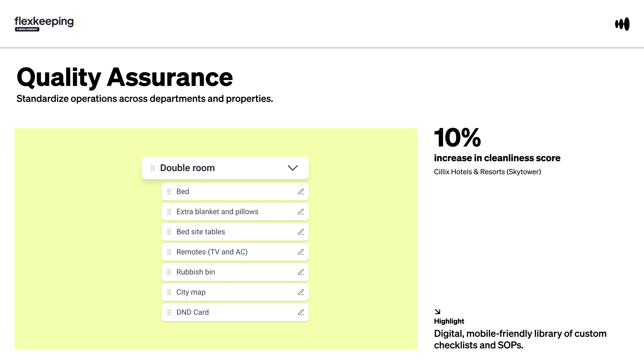Click pencil icon beside Bed site tables
The image size is (644, 362).
tap(301, 232)
